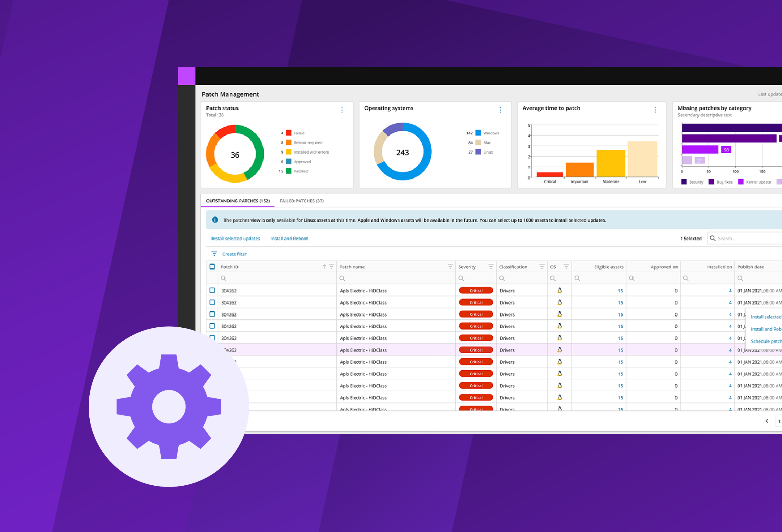Click the search icon under Eligible assets column
Screen dimensions: 782x532
click(x=577, y=278)
